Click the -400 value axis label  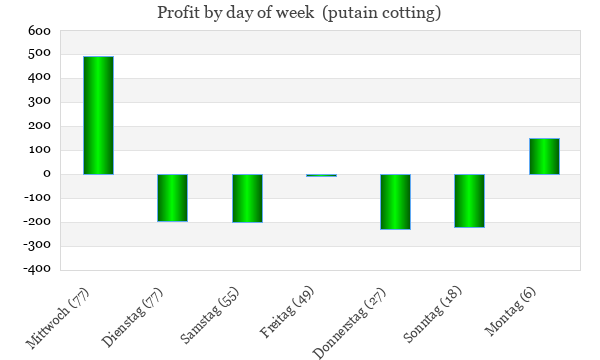click(x=37, y=269)
